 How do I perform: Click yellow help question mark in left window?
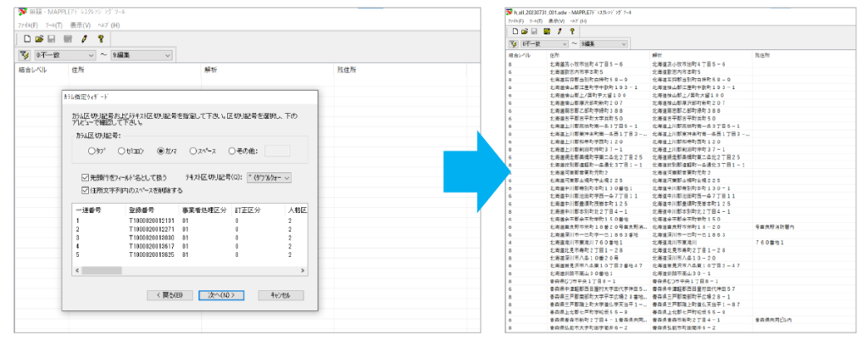click(x=101, y=39)
